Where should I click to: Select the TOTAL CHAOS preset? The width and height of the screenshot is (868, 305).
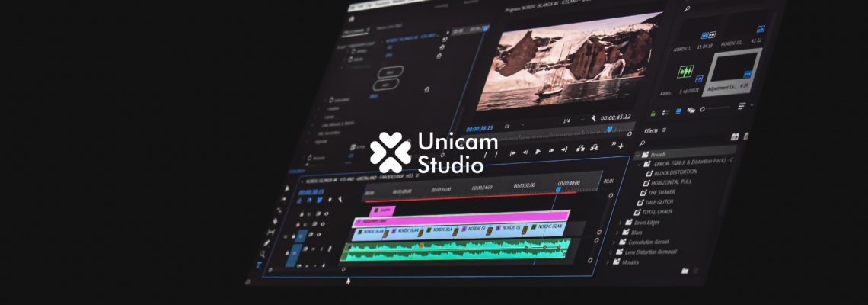coord(657,213)
